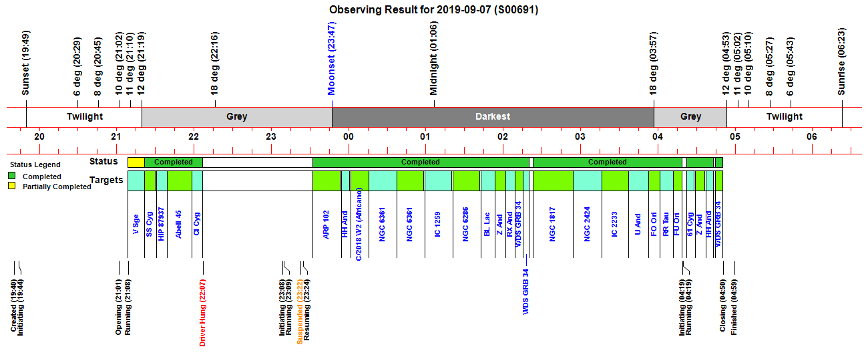Click the Initiating (04:19) event label

click(682, 306)
